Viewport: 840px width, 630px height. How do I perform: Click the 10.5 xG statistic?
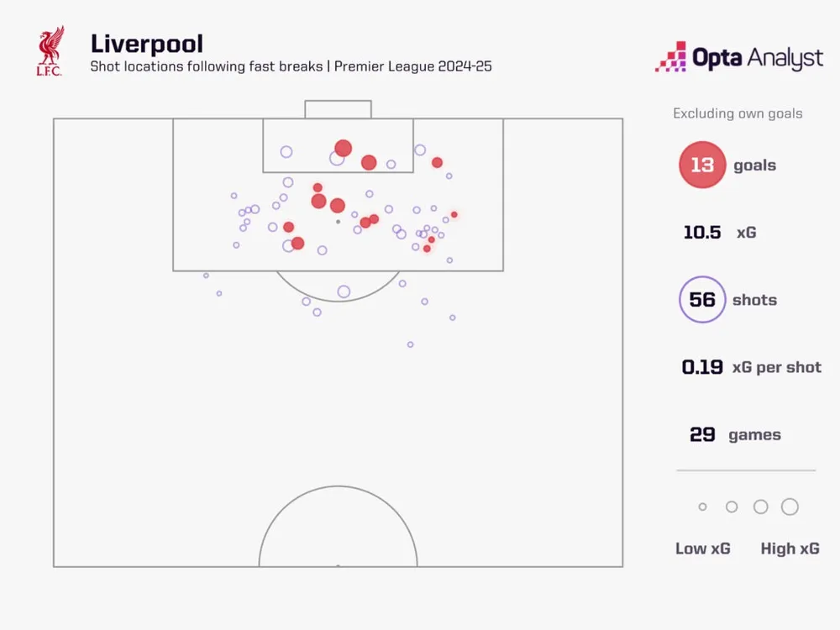coord(719,233)
